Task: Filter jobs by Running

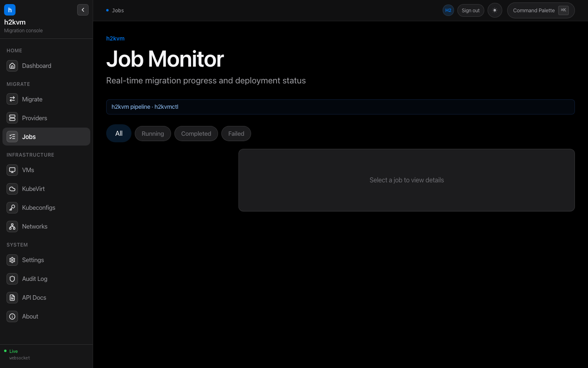Action: (153, 134)
